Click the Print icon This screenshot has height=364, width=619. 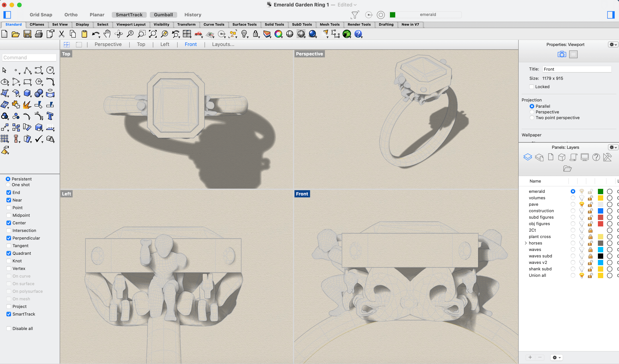[x=39, y=34]
